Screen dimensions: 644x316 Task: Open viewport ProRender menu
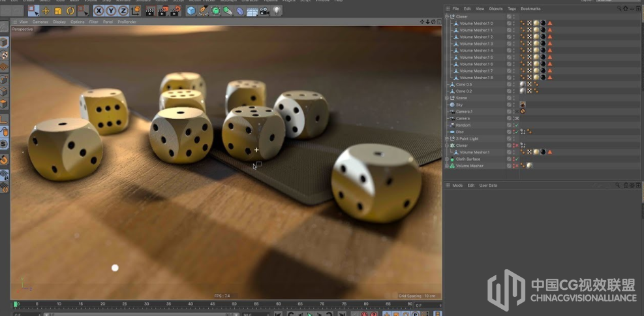[127, 22]
